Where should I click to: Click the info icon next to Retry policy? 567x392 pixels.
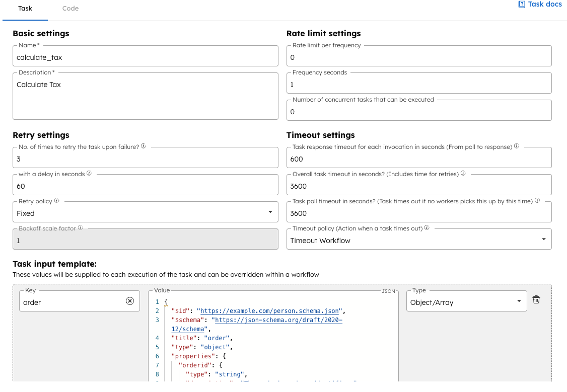click(56, 200)
